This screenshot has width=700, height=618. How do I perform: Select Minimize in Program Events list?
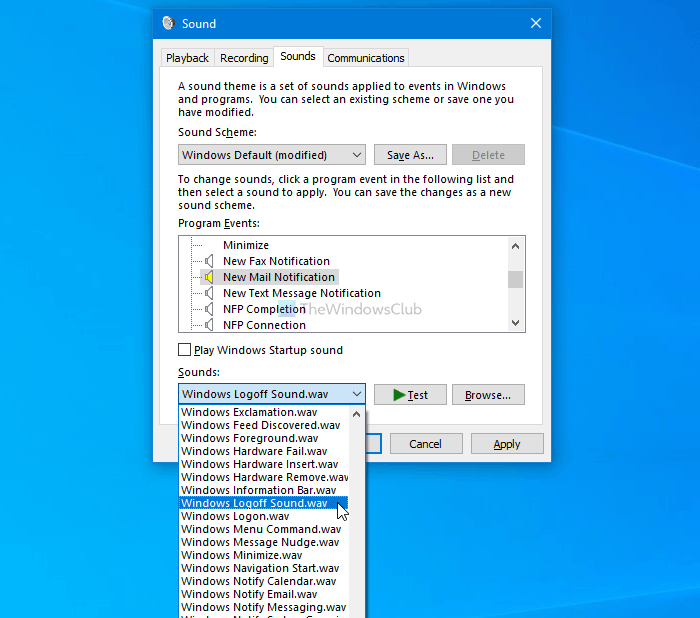246,245
